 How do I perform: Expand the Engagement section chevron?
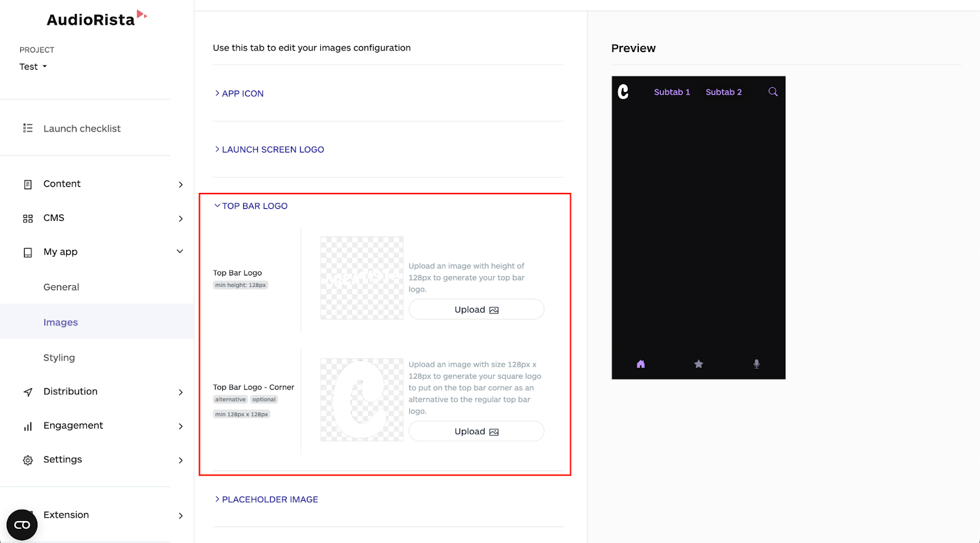point(181,426)
